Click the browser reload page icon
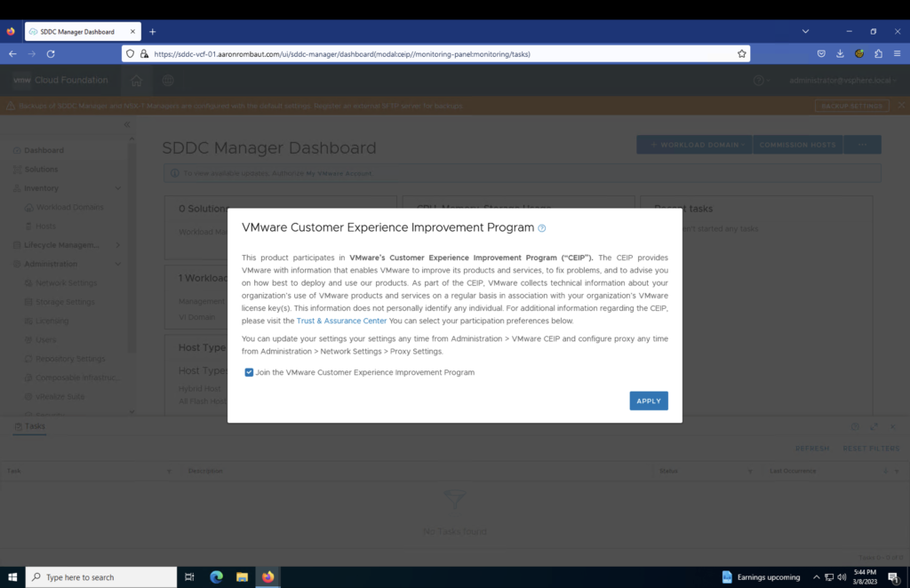 [x=51, y=54]
